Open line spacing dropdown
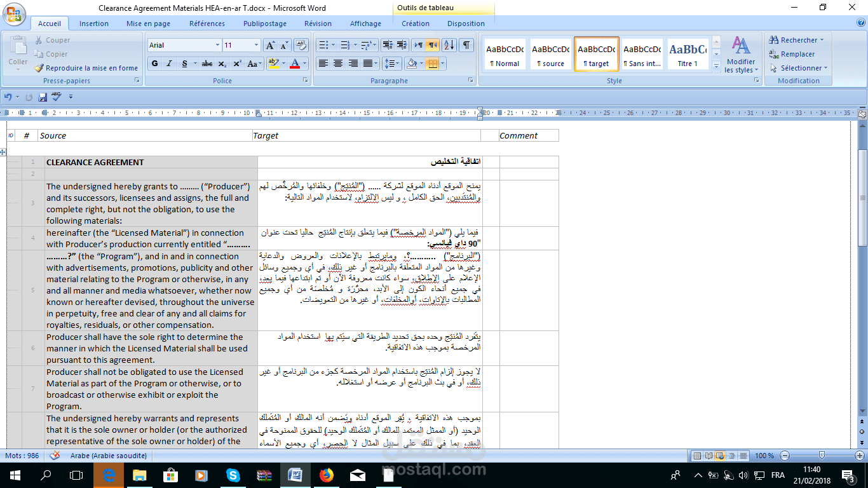The image size is (868, 488). point(392,64)
